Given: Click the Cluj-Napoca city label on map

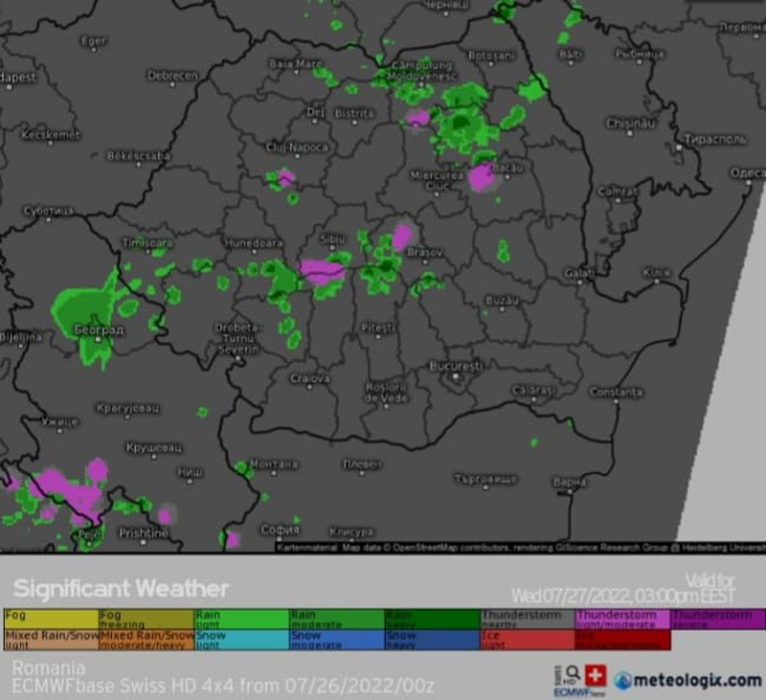Looking at the screenshot, I should [x=297, y=147].
